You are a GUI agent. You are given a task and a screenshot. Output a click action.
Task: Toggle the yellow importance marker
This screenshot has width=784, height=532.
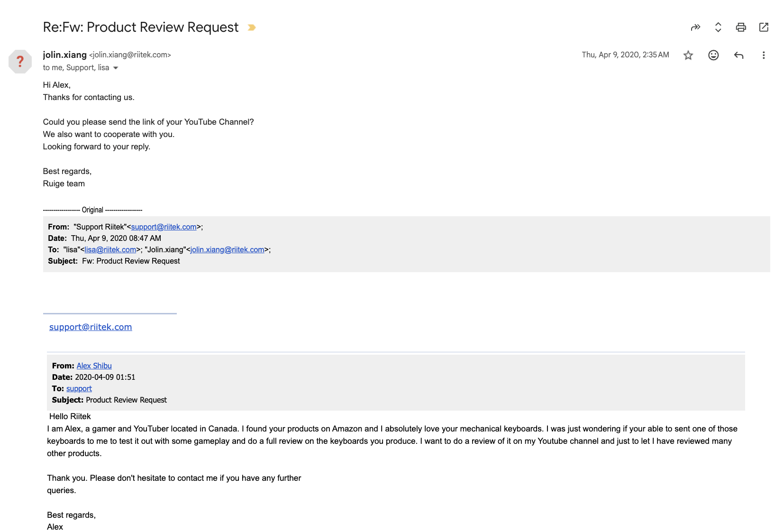coord(252,28)
